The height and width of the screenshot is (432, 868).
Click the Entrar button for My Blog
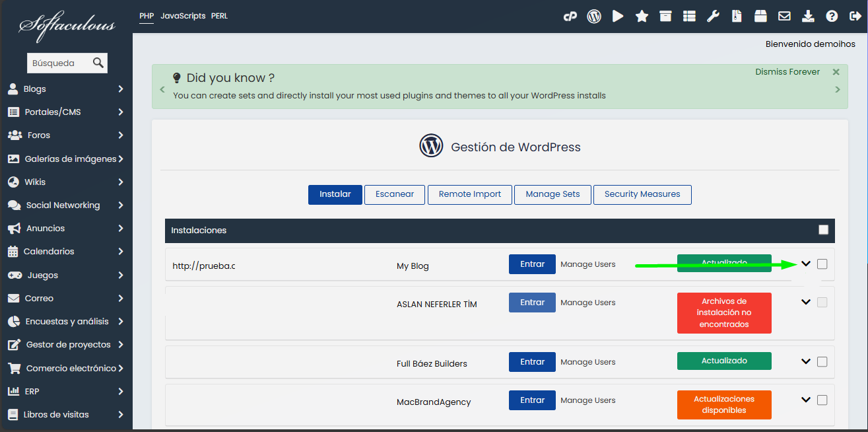532,264
